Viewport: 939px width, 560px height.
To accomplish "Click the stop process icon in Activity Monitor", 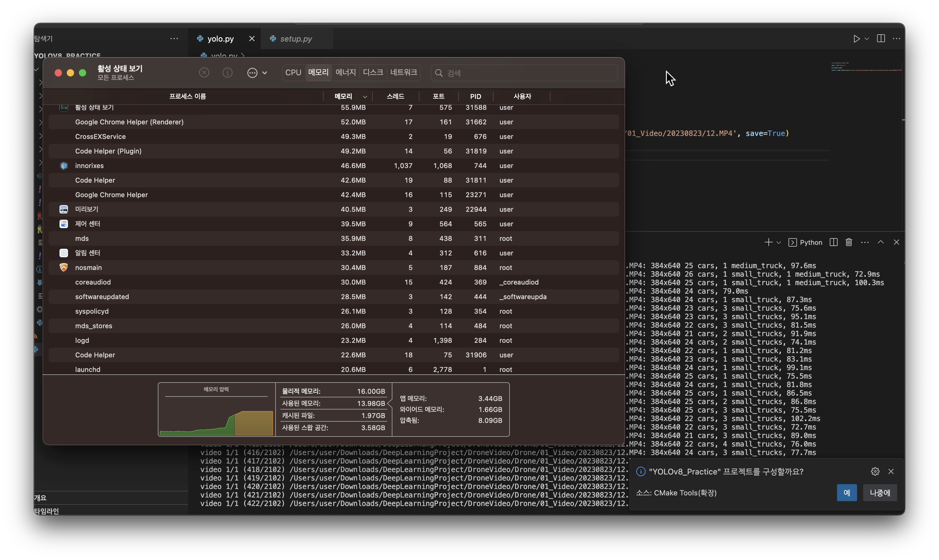I will (204, 73).
